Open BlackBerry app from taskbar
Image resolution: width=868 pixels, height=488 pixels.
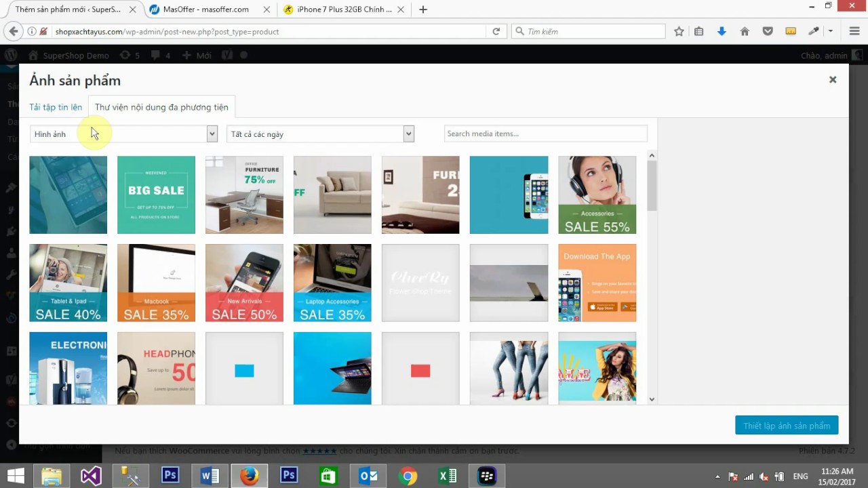point(487,476)
